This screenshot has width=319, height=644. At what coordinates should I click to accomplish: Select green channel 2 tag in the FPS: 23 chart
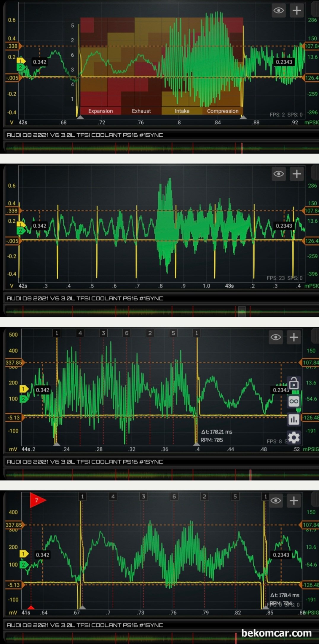pyautogui.click(x=21, y=231)
